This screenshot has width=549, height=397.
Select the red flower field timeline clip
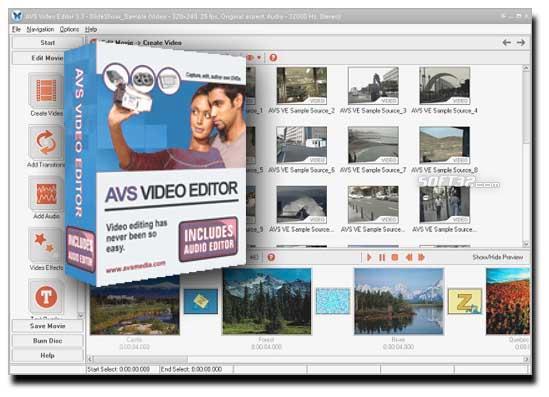pyautogui.click(x=508, y=301)
